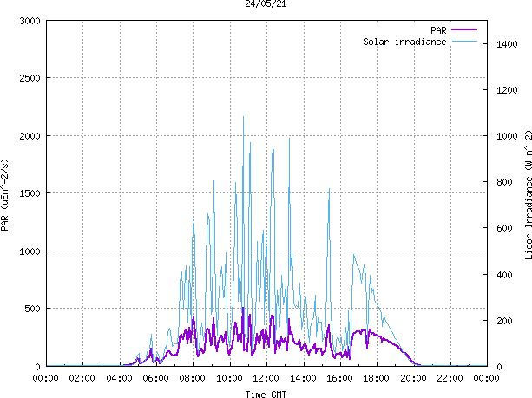Click the 1500 left axis label
The image size is (532, 398).
pos(30,193)
